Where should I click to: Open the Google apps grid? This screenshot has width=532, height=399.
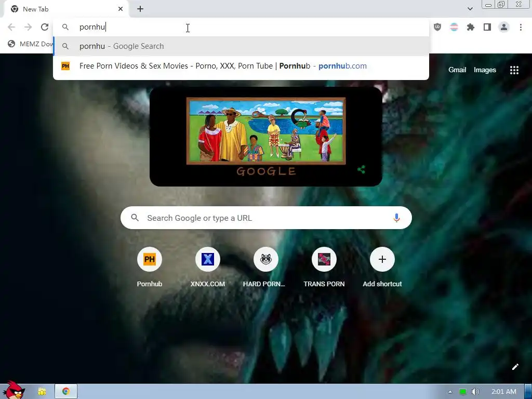coord(514,70)
